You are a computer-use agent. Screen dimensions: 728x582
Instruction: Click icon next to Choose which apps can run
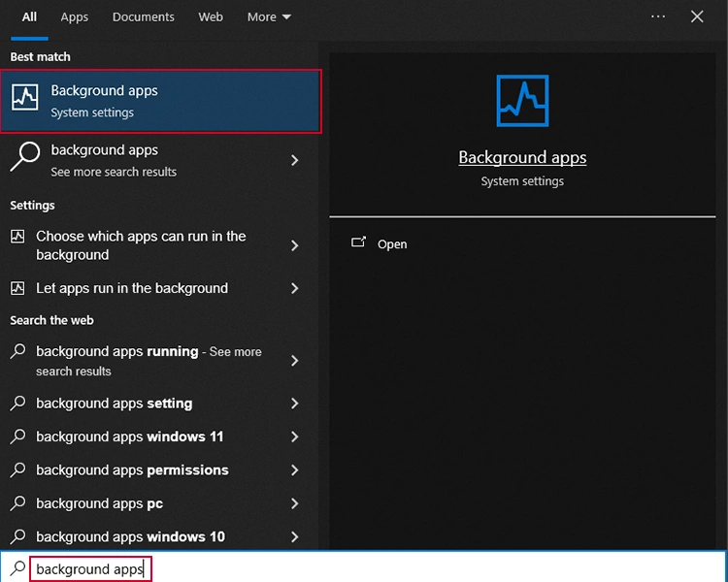click(x=17, y=237)
